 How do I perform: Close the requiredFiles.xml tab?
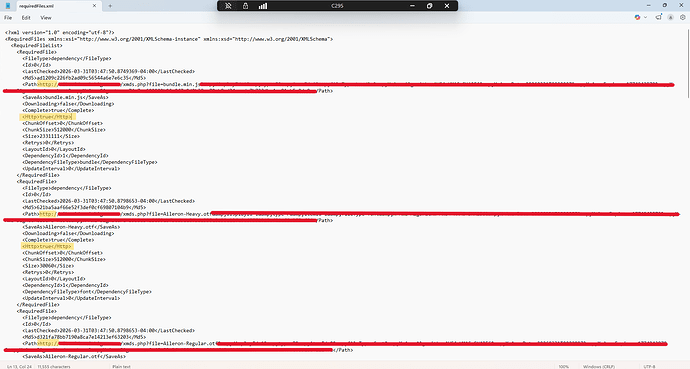click(x=94, y=6)
